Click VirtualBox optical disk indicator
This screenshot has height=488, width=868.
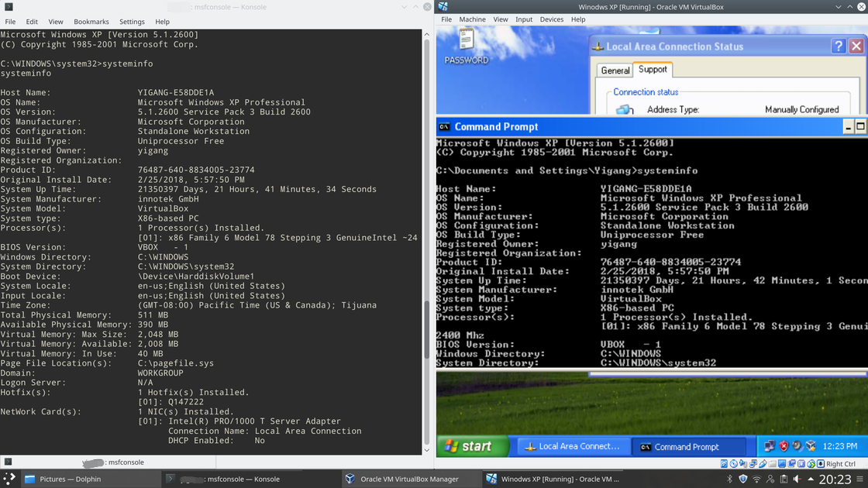tap(733, 464)
